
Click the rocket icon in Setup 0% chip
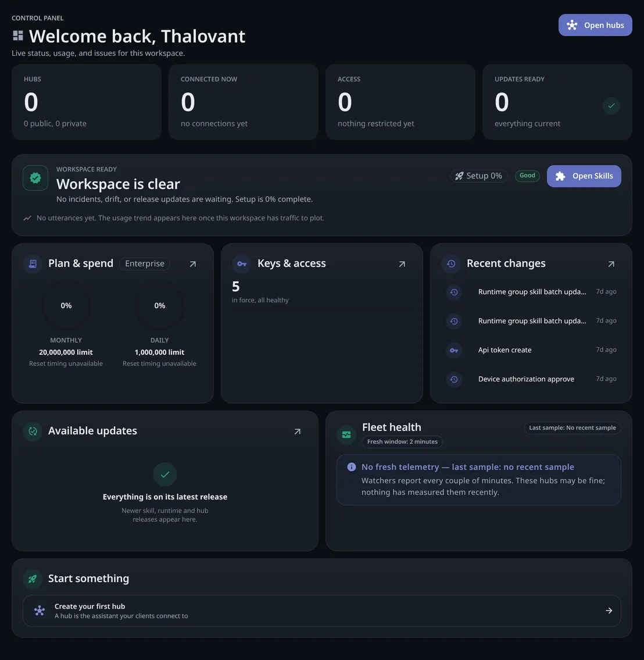pos(459,176)
